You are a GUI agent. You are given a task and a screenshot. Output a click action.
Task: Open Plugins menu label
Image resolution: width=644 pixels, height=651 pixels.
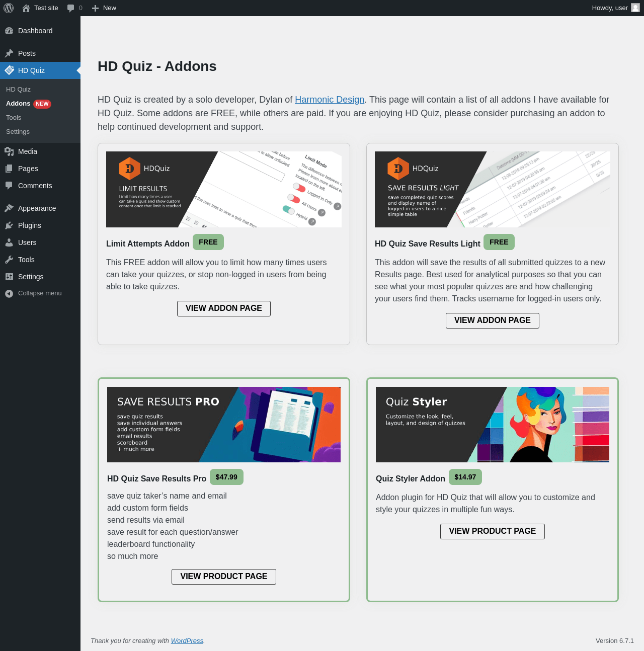30,225
